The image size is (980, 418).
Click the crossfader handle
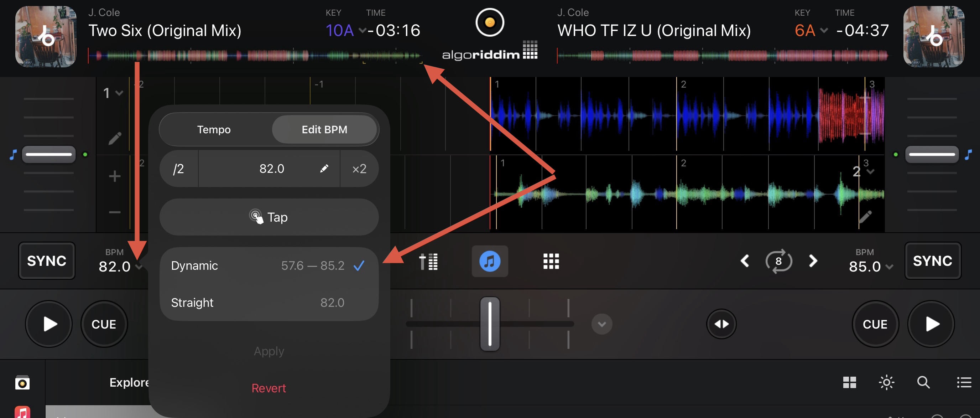click(x=490, y=324)
